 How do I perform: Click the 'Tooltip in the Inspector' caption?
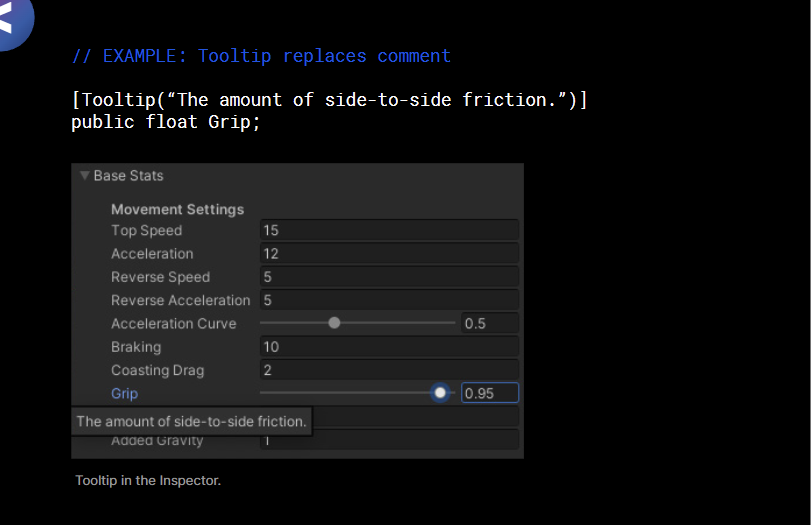148,481
